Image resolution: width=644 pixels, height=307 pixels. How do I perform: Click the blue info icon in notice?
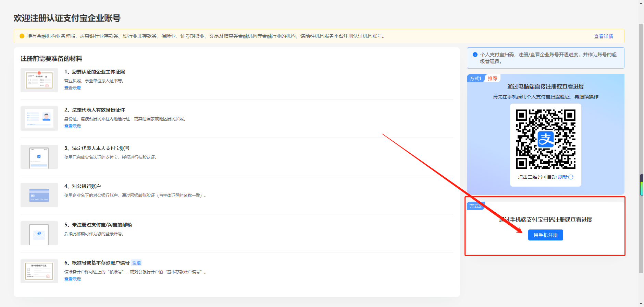point(475,55)
